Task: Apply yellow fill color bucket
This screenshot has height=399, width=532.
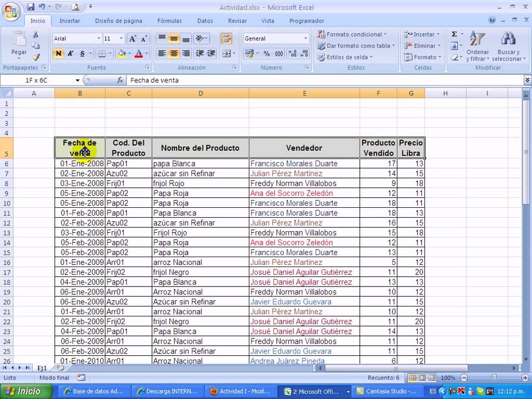Action: (121, 53)
